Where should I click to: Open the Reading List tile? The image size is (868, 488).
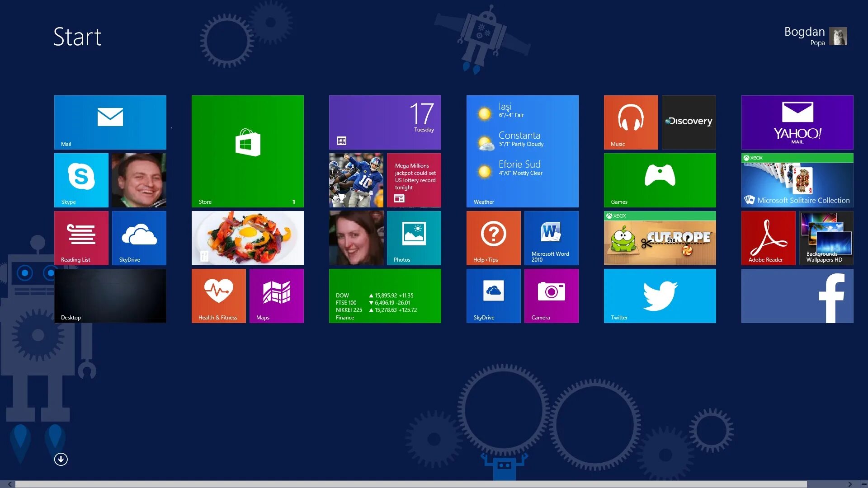tap(81, 238)
